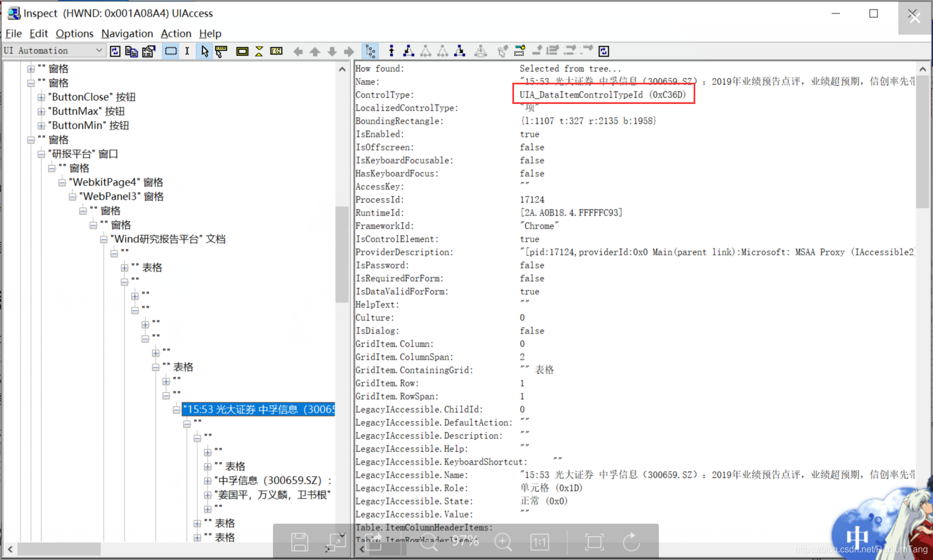This screenshot has height=560, width=933.
Task: Click the tree pane scroll-up arrow
Action: [x=342, y=69]
